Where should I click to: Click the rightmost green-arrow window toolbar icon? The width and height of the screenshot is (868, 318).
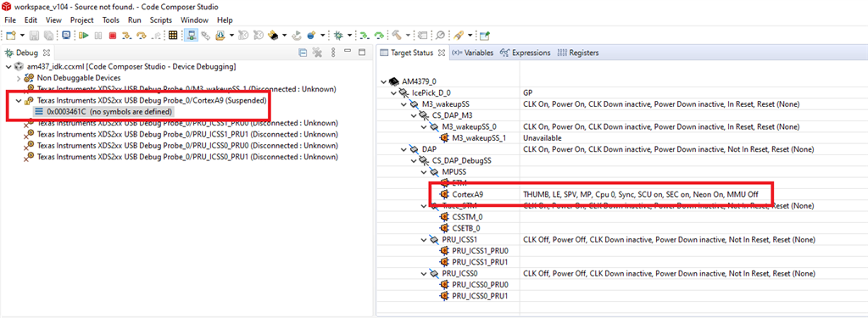point(484,35)
